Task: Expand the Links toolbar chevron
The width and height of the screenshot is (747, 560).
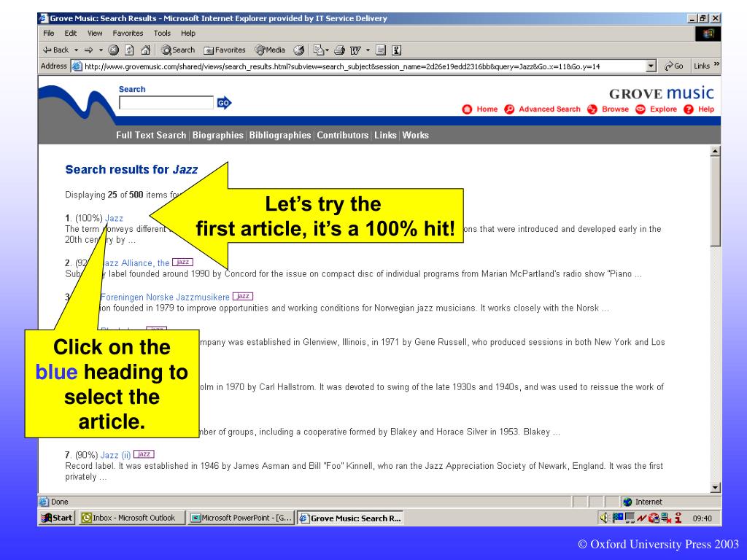Action: 716,64
